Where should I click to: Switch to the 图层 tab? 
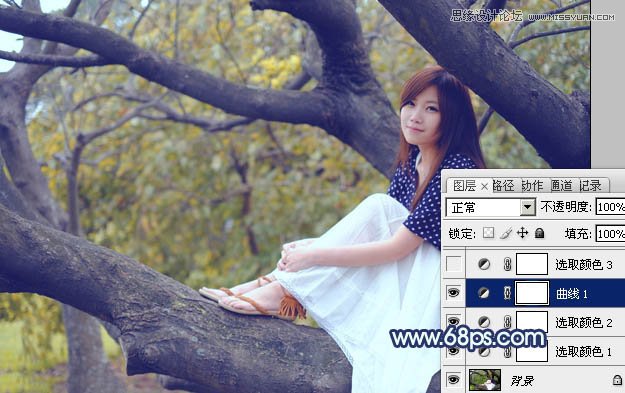pyautogui.click(x=464, y=186)
